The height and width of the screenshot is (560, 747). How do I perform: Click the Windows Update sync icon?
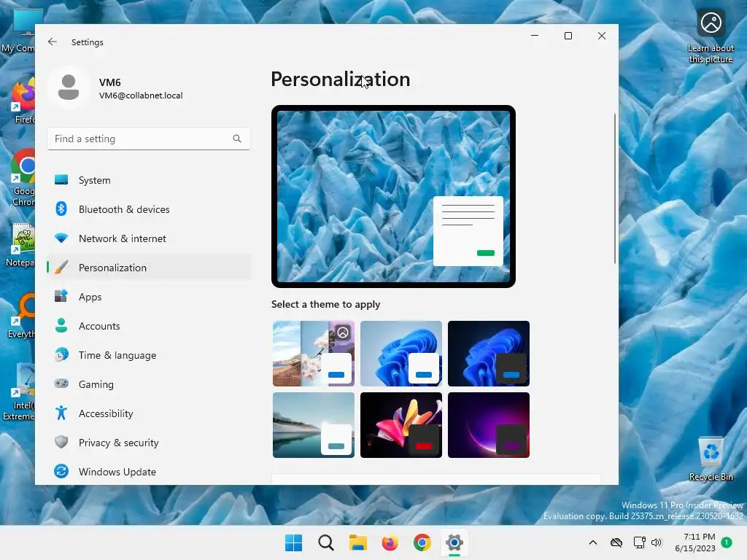tap(61, 471)
